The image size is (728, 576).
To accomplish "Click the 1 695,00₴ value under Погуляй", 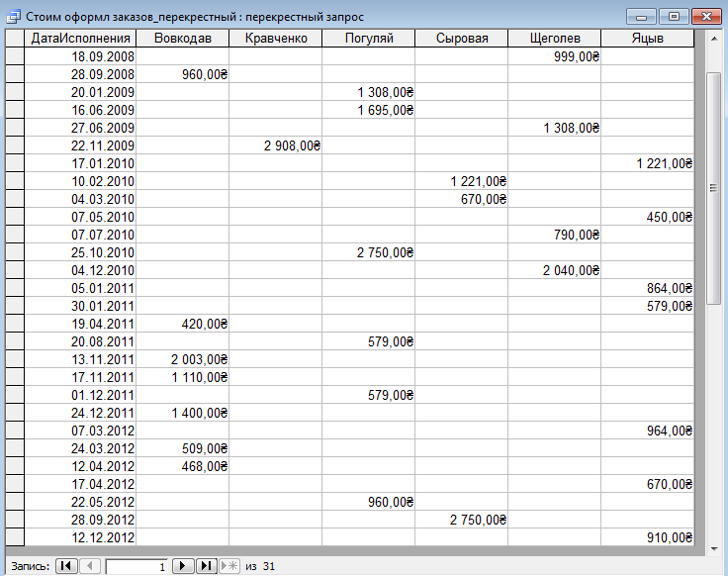I will click(369, 110).
